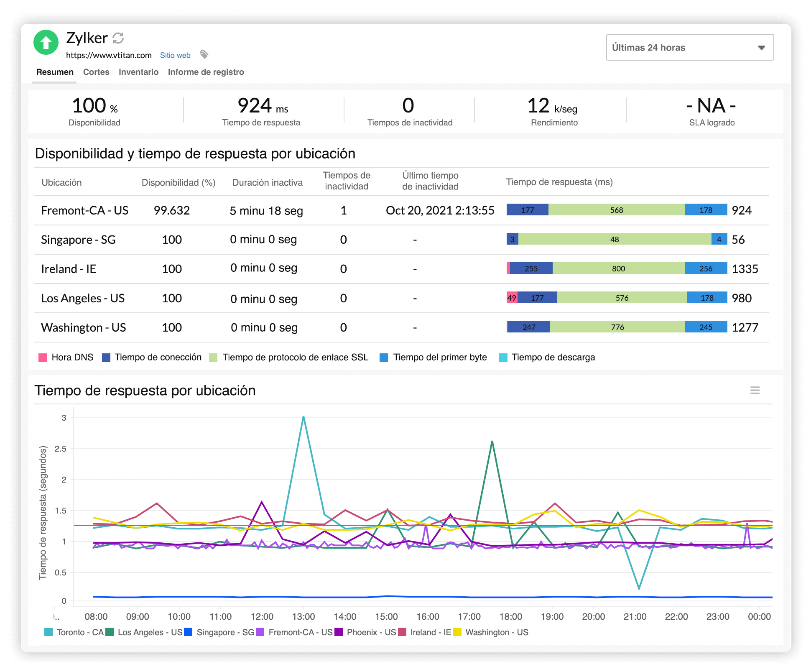811x672 pixels.
Task: Open the Últimas 24 horas time range dropdown
Action: coord(690,47)
